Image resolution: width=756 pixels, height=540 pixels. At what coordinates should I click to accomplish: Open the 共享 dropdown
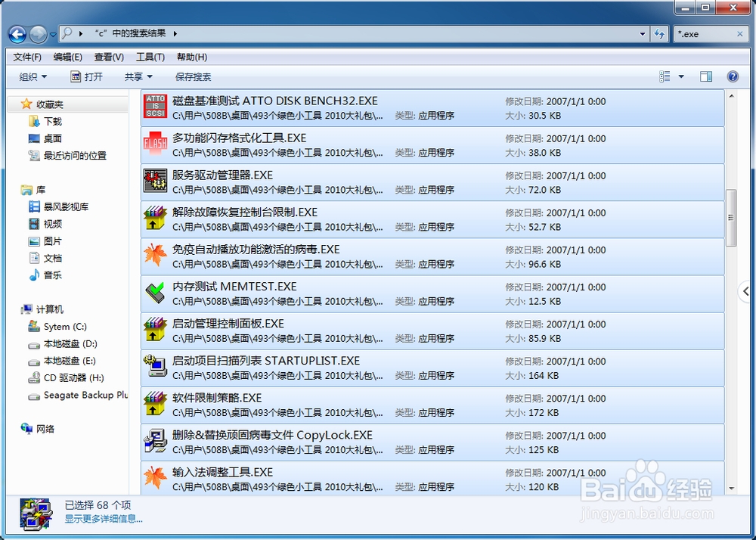pyautogui.click(x=138, y=76)
